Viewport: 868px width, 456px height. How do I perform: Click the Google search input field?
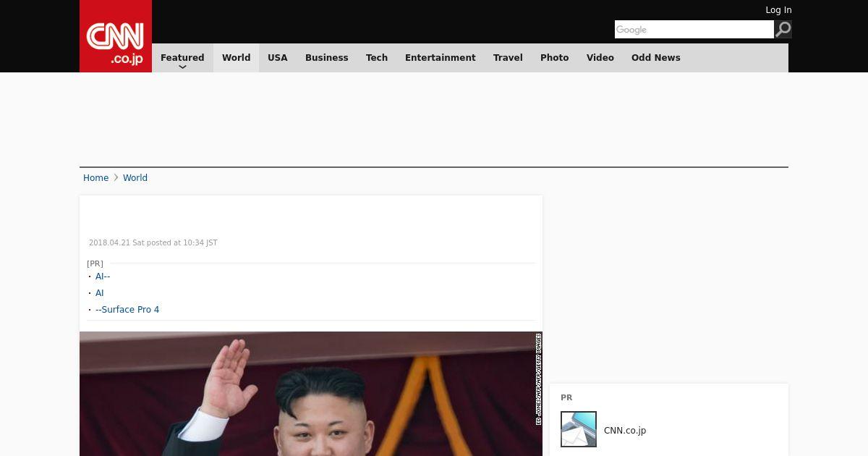pos(694,29)
